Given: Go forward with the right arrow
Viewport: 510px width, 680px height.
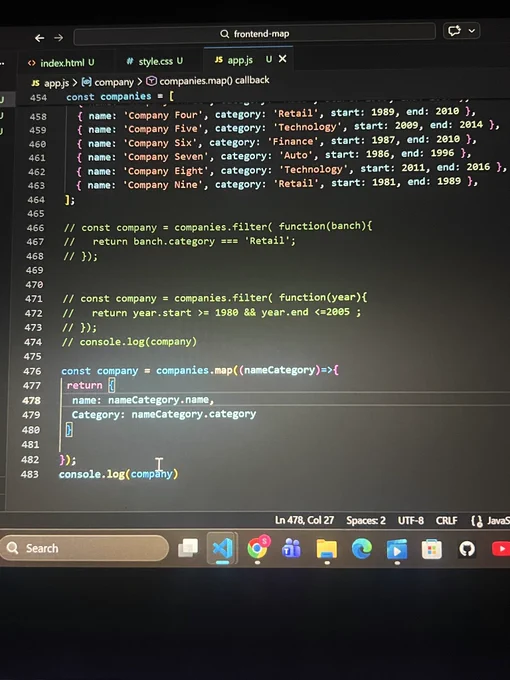Looking at the screenshot, I should 59,38.
